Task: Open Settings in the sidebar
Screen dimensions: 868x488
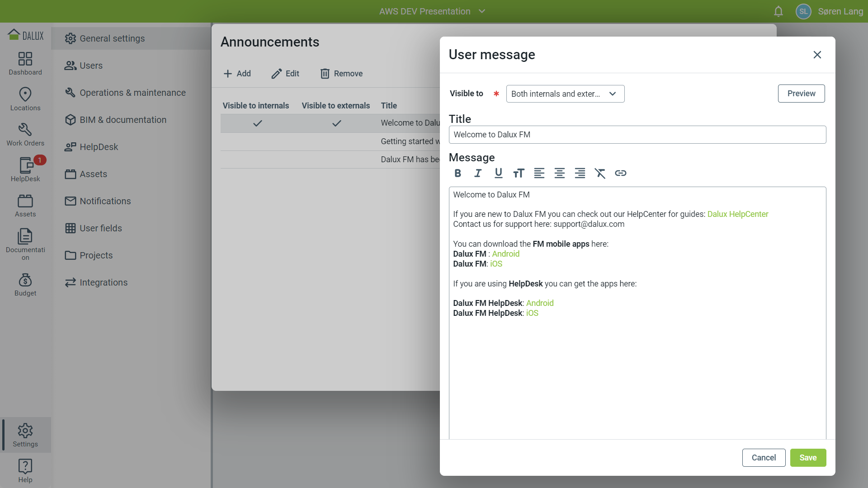Action: coord(25,435)
